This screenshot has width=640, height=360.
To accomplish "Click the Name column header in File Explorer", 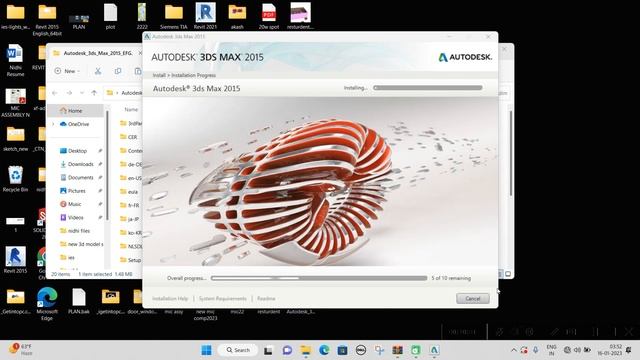I will [x=131, y=109].
